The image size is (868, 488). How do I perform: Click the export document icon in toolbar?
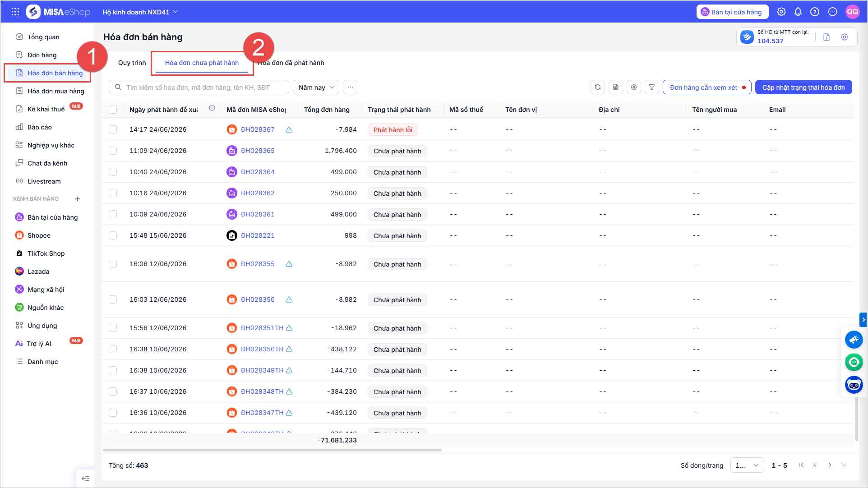(x=616, y=87)
